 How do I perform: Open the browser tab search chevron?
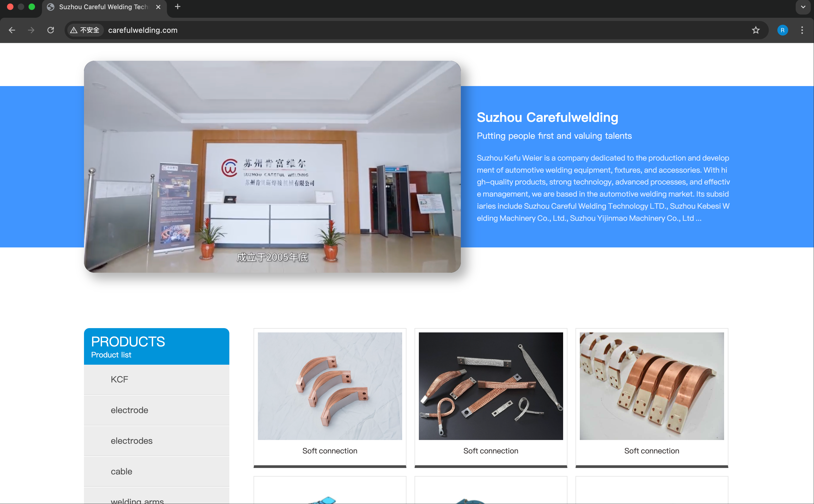tap(803, 7)
